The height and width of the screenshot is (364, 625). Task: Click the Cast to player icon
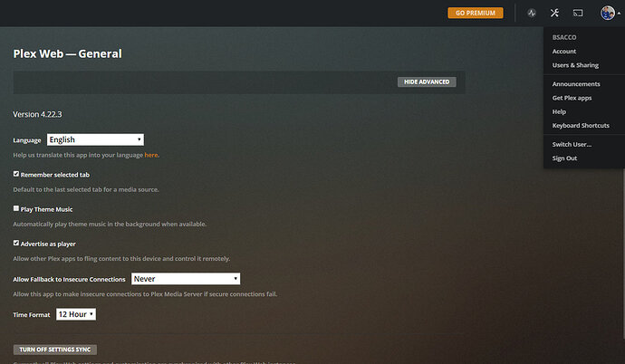coord(578,14)
